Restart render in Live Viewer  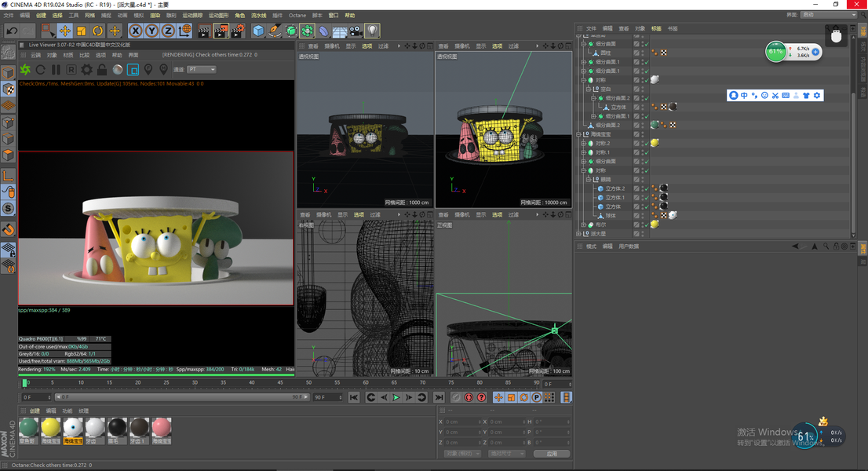point(40,70)
